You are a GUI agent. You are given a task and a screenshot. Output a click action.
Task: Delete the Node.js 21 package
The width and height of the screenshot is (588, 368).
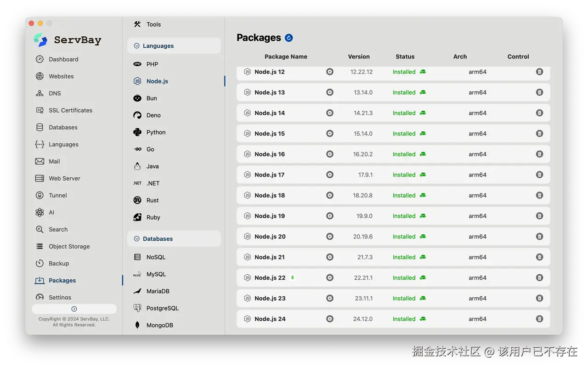540,257
